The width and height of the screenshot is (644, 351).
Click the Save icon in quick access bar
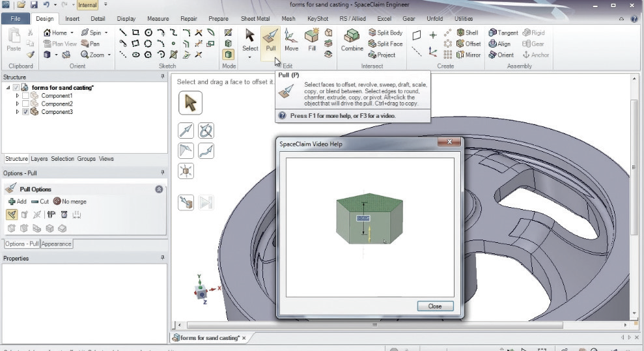34,5
